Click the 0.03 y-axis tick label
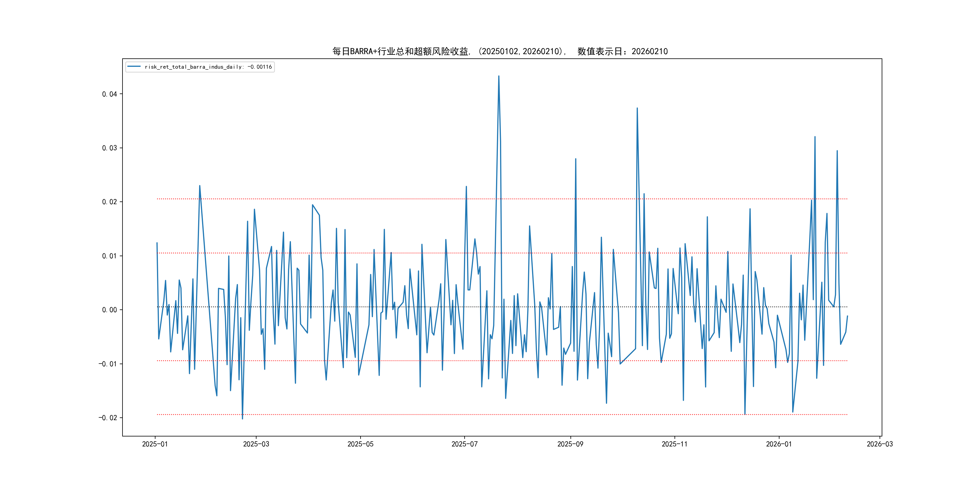This screenshot has height=490, width=980. pyautogui.click(x=109, y=148)
